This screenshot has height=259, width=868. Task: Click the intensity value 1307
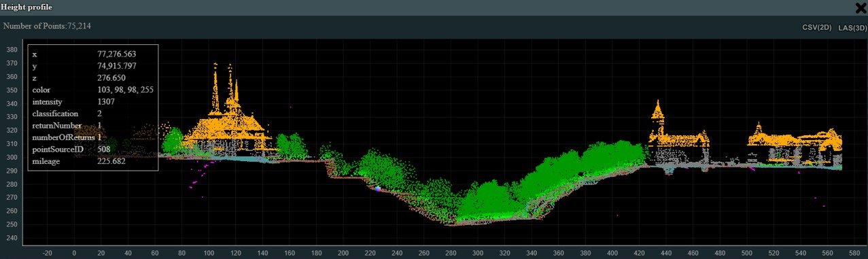105,101
